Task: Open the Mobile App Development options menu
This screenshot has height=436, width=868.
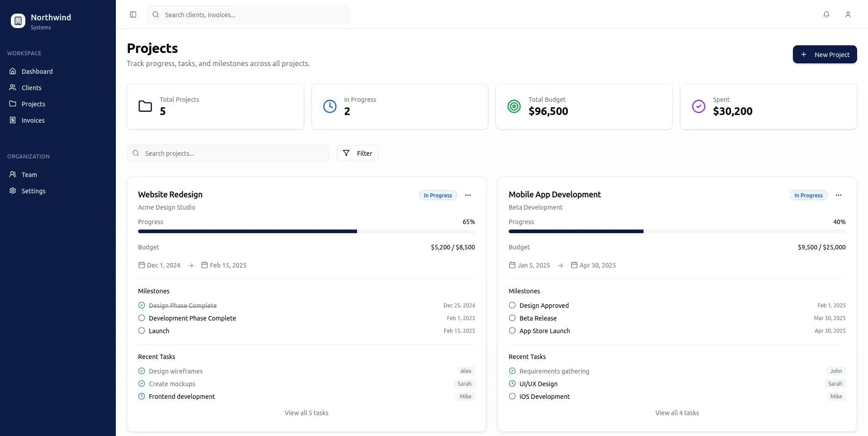Action: tap(839, 195)
